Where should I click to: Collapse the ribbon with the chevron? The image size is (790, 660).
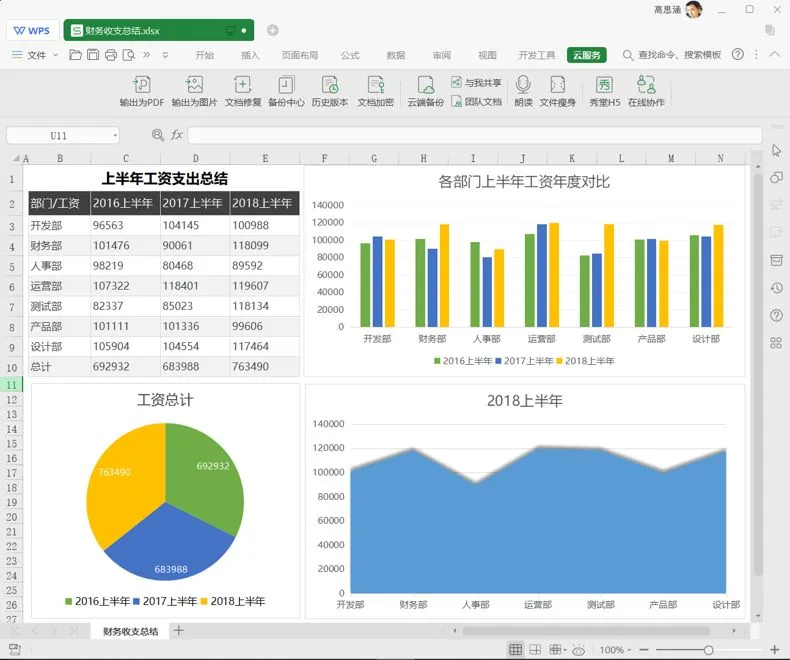[775, 54]
